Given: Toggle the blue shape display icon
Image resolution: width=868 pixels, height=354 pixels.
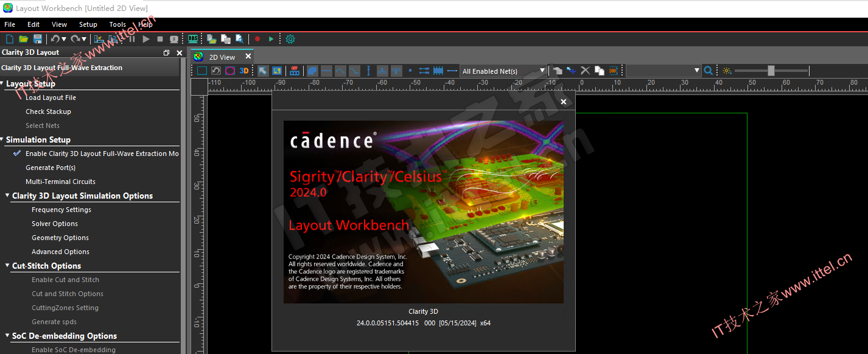Looking at the screenshot, I should click(x=312, y=71).
